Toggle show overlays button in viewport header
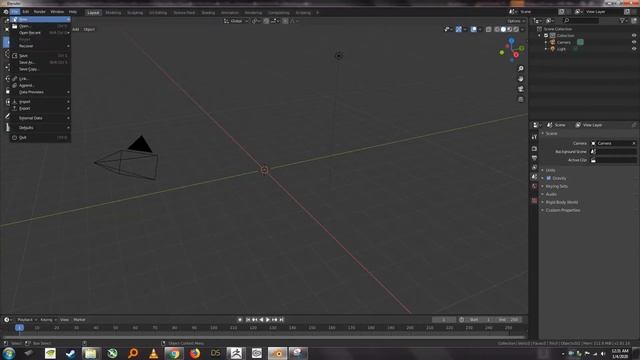This screenshot has height=360, width=640. click(x=473, y=29)
